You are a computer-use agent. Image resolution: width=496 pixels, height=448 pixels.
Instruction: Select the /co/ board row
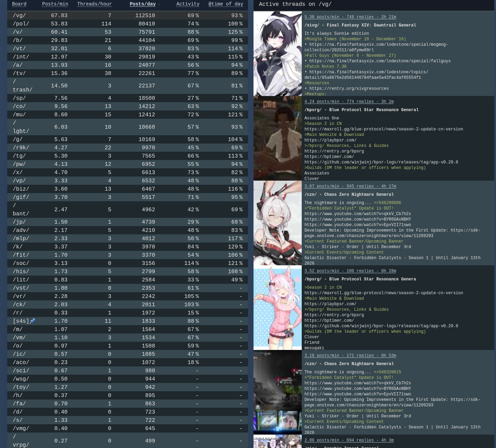[x=127, y=106]
